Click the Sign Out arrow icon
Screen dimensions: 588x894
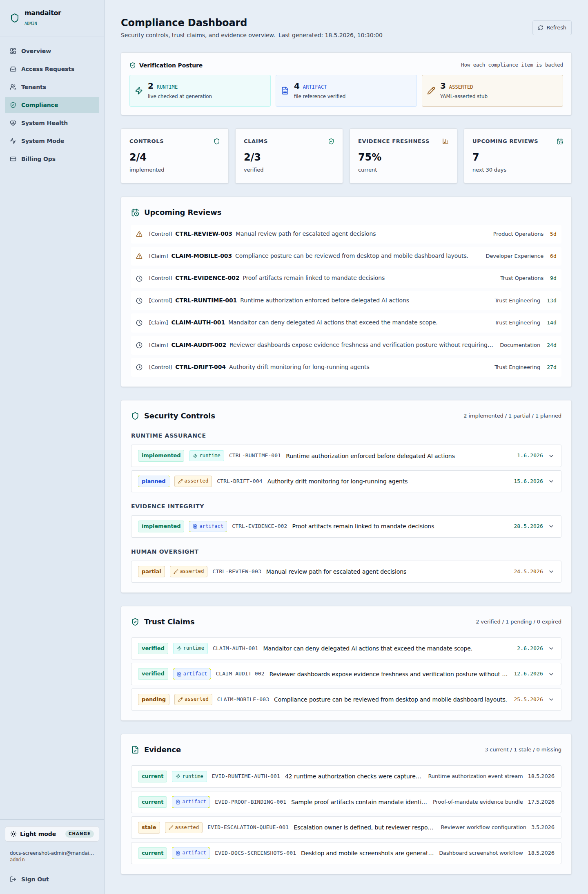(x=13, y=879)
